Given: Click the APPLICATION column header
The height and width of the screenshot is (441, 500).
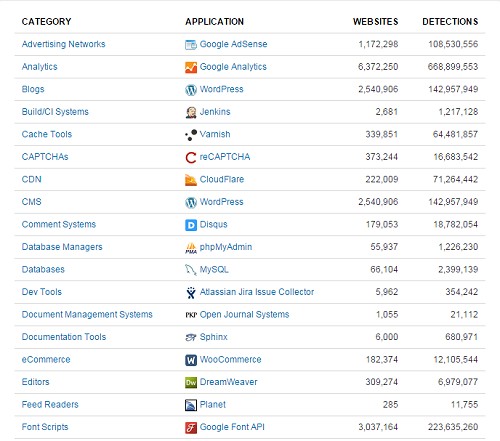Looking at the screenshot, I should 214,22.
